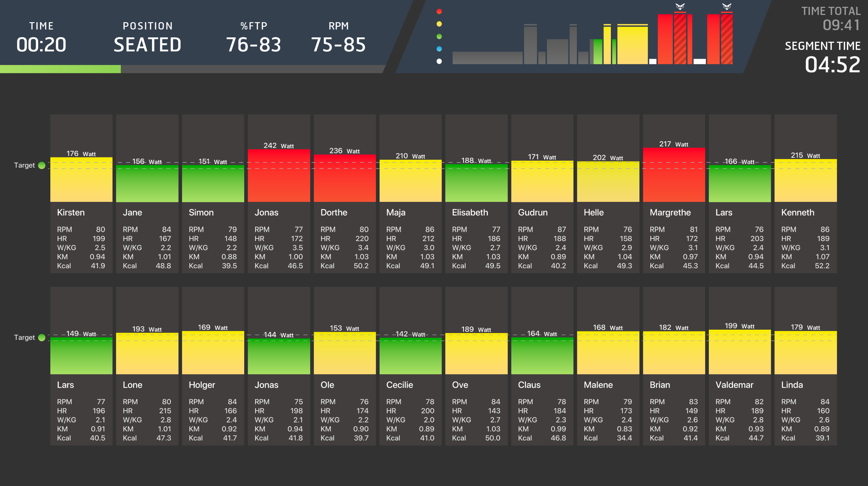Viewport: 868px width, 486px height.
Task: Click the red zone dot indicator
Action: click(x=439, y=12)
